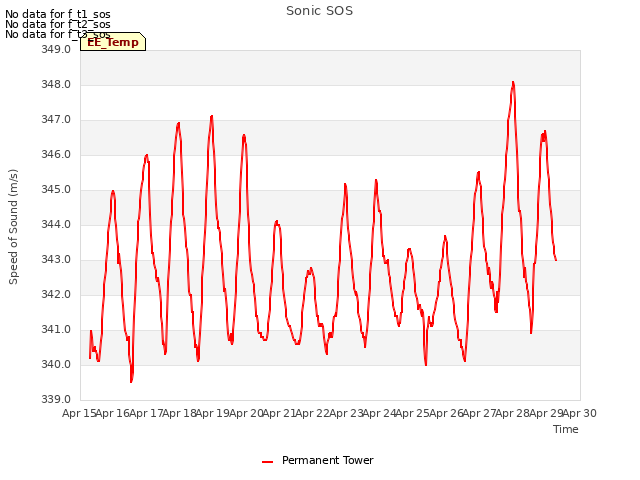This screenshot has height=480, width=640.
Task: Click the 341.0 y-axis tick label
Action: [x=56, y=329]
